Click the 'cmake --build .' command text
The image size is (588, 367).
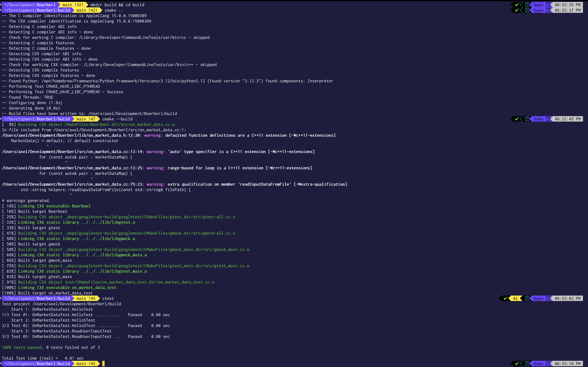click(x=119, y=119)
